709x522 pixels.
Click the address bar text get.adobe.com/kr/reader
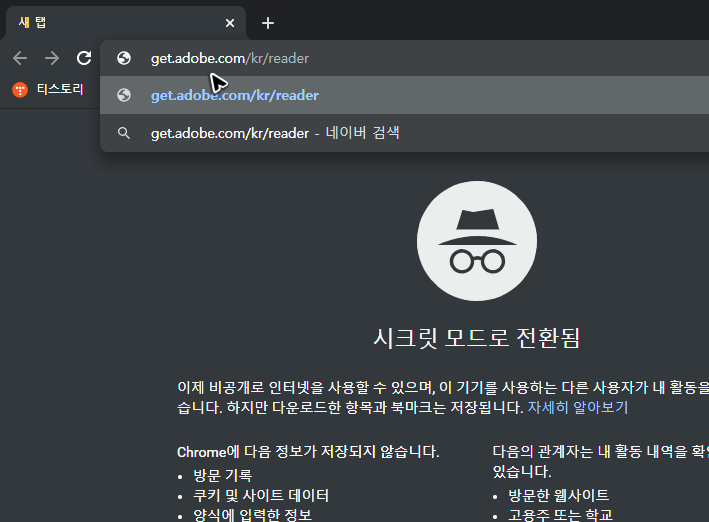(x=230, y=58)
